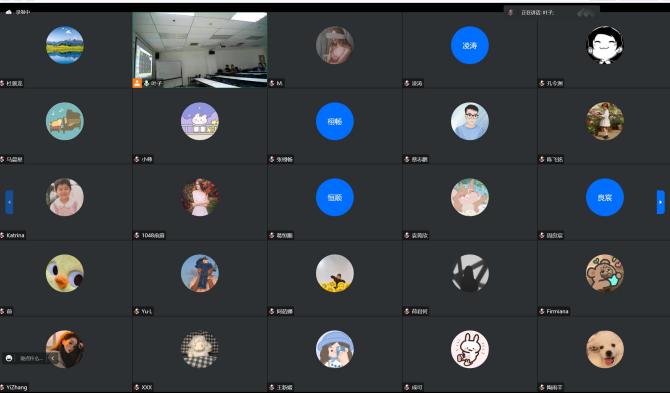
Task: Click the mic icon beside Yu-L
Action: click(x=137, y=311)
